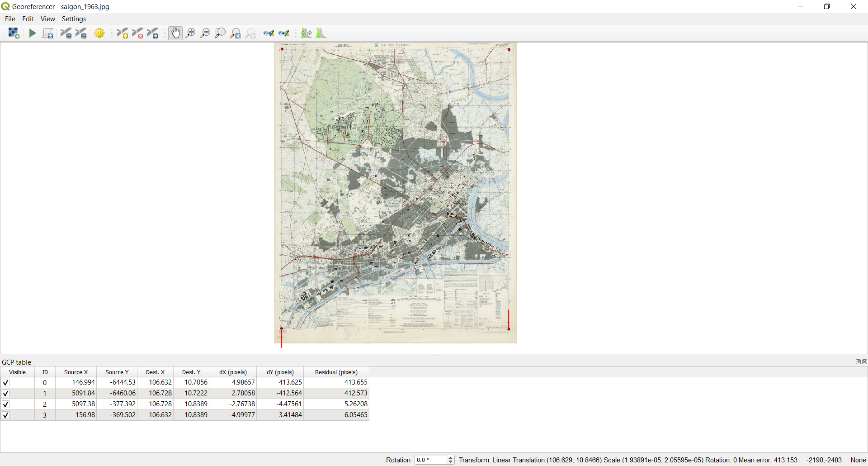
Task: Open the File menu
Action: (10, 19)
